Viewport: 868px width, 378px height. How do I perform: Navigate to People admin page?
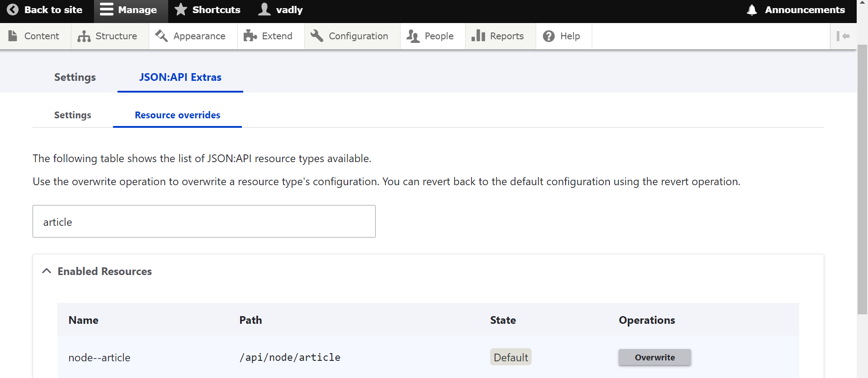pyautogui.click(x=430, y=36)
